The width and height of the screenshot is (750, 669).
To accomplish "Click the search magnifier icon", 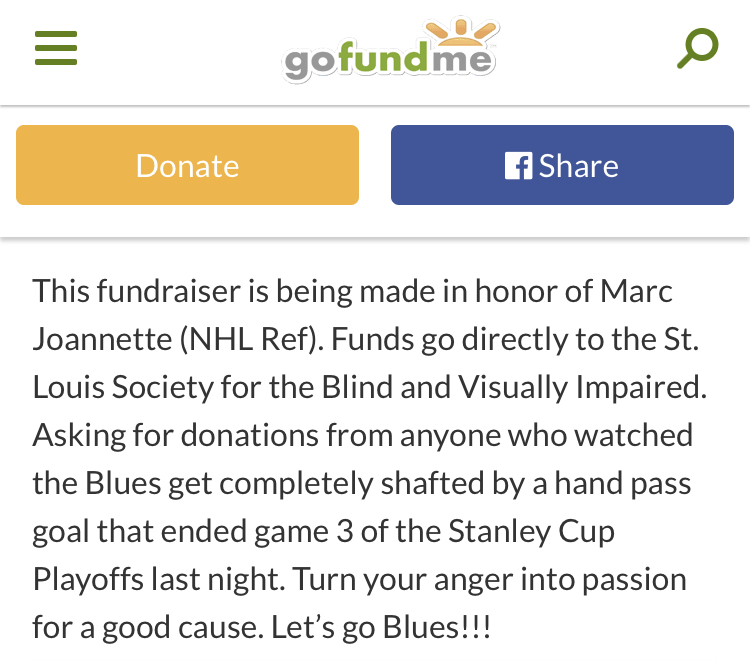I will [697, 48].
